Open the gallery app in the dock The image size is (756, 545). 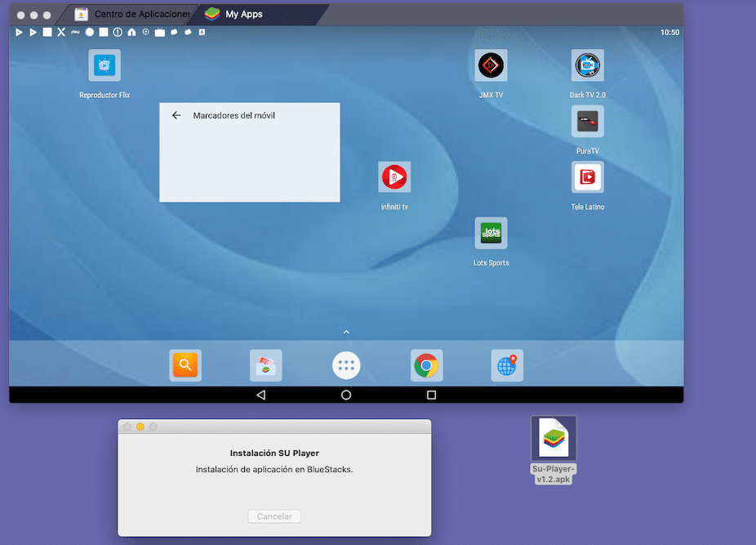pos(265,365)
